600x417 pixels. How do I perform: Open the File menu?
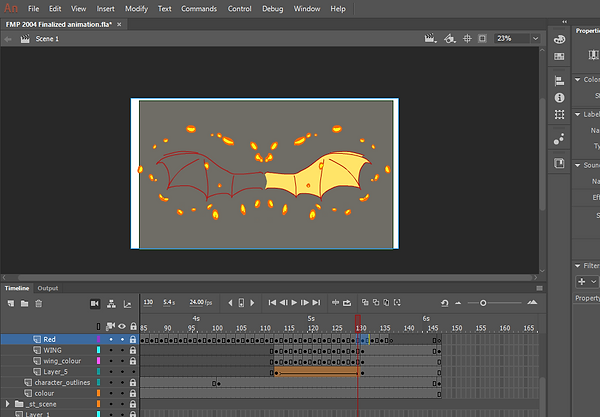[33, 8]
